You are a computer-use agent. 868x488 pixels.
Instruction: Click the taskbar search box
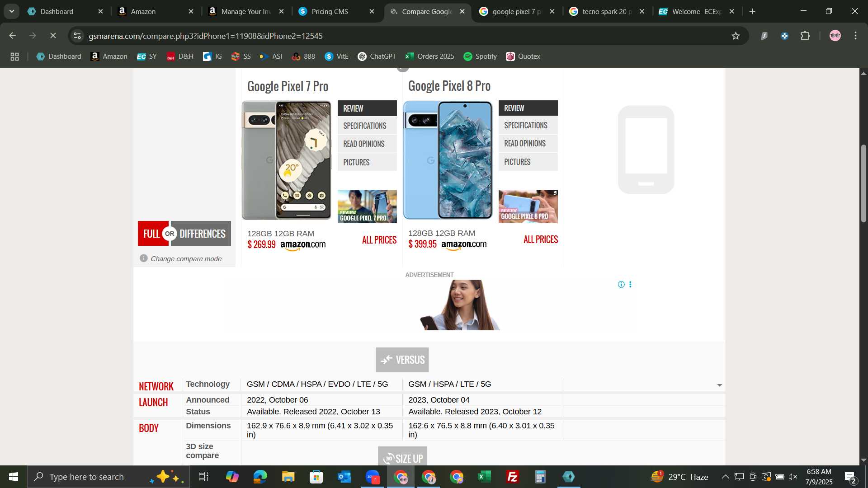click(108, 477)
